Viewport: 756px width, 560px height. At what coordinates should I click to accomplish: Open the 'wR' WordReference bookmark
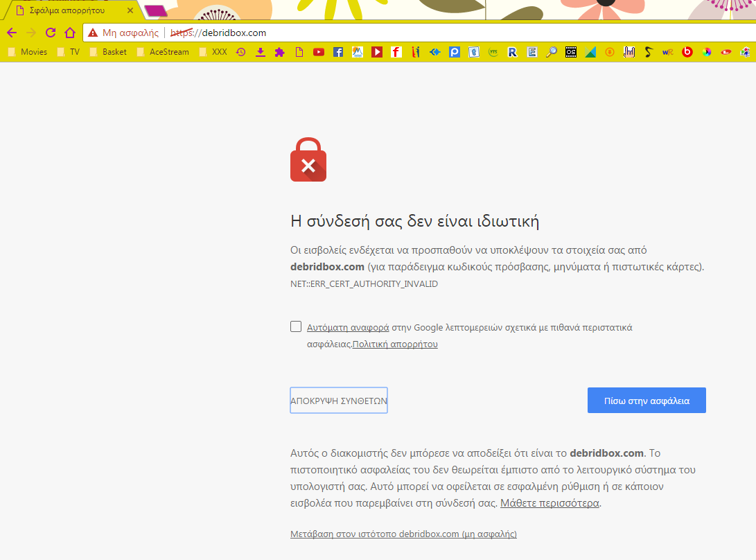(x=668, y=52)
